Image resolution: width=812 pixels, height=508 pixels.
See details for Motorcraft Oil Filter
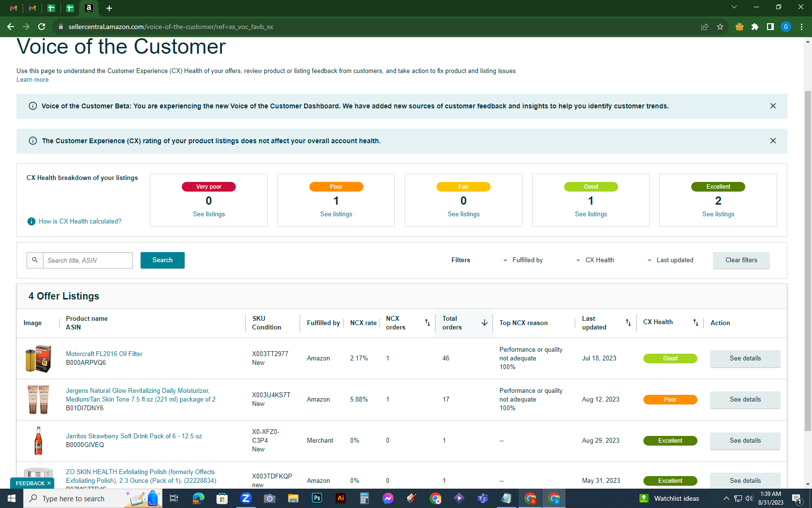pos(745,359)
